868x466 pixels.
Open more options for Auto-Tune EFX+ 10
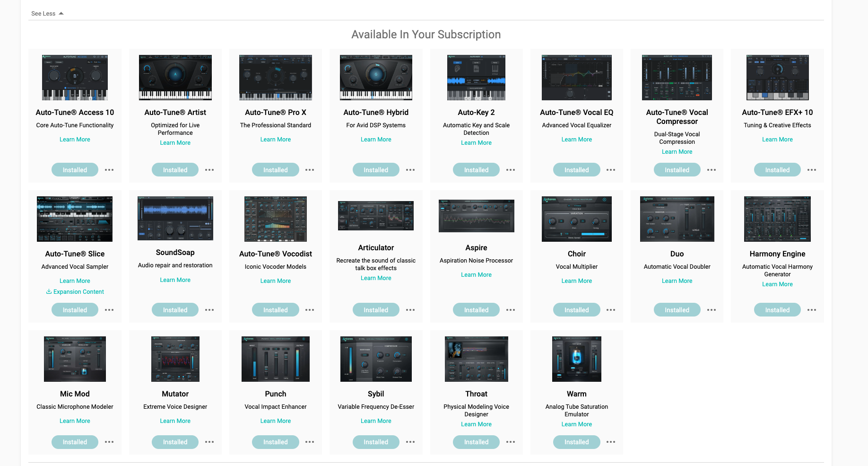coord(812,170)
